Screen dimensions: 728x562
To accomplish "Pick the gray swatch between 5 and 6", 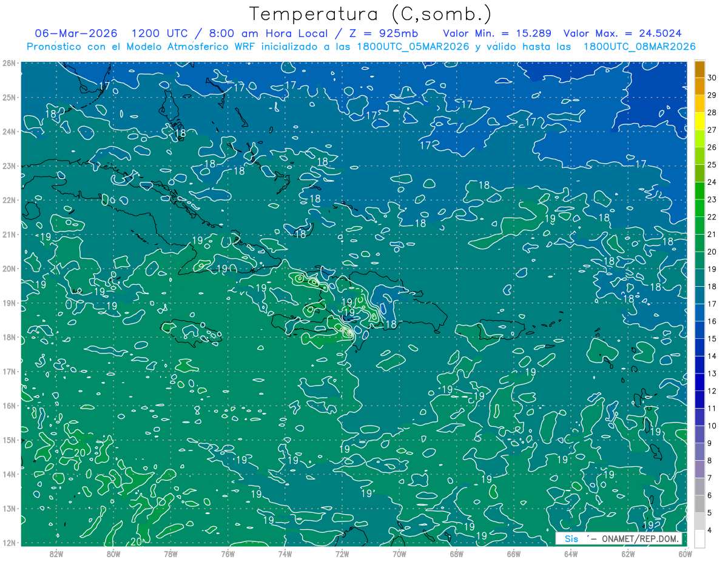I will [x=699, y=504].
